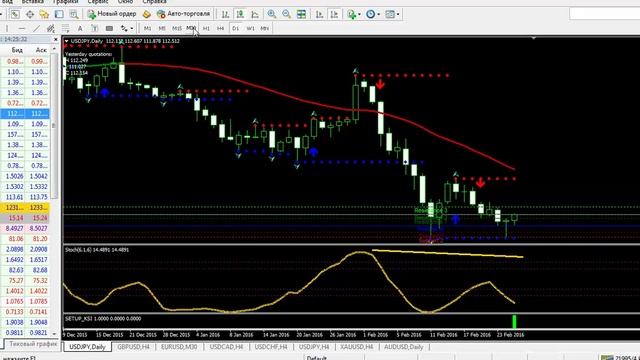
Task: Select the trendline drawing tool
Action: pos(36,28)
